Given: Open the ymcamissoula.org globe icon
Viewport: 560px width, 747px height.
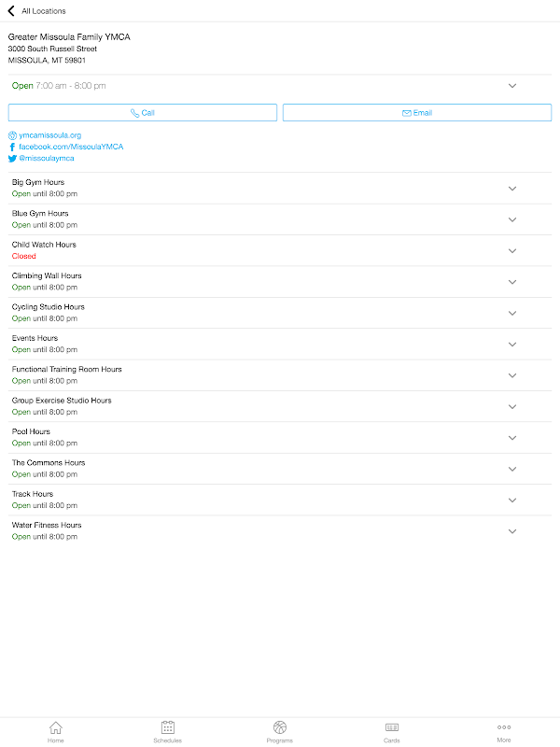Looking at the screenshot, I should click(12, 135).
